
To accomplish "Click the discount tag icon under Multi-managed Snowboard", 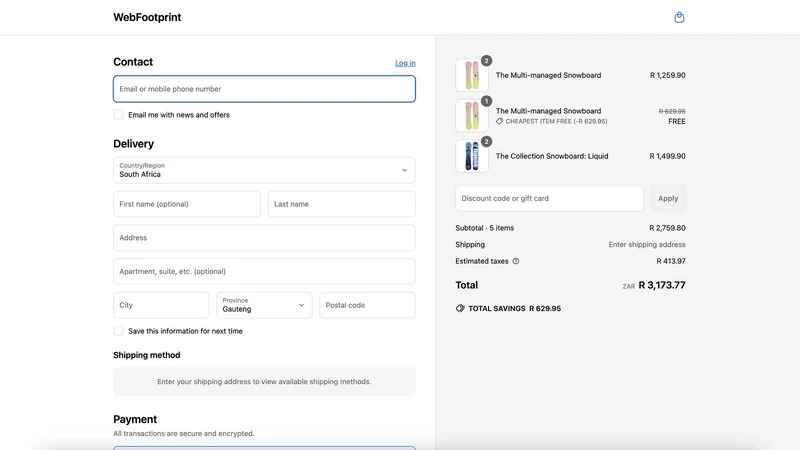I will [499, 121].
